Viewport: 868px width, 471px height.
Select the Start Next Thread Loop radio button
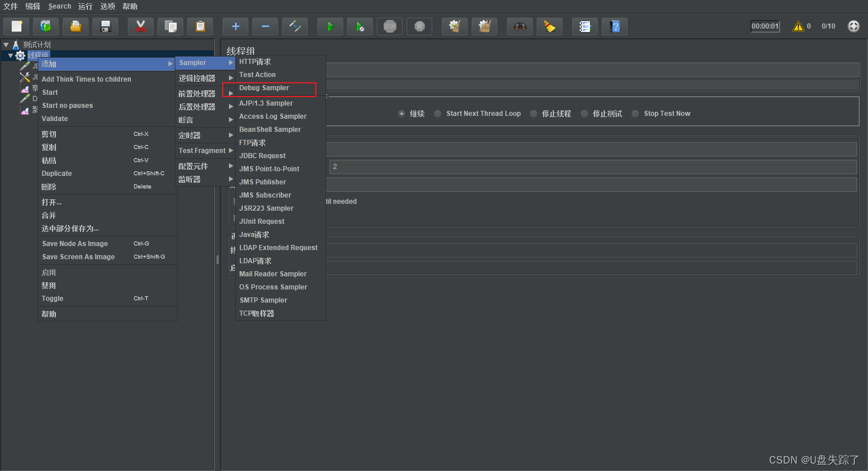point(437,113)
